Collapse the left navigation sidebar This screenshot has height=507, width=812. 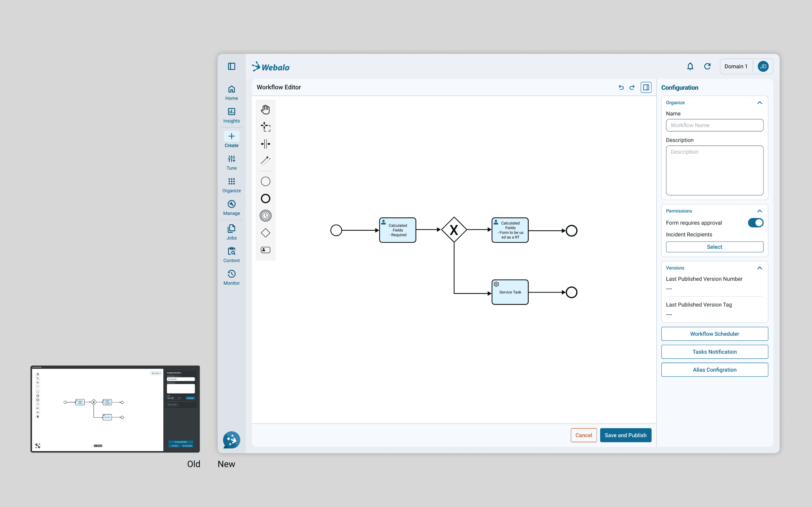(232, 67)
